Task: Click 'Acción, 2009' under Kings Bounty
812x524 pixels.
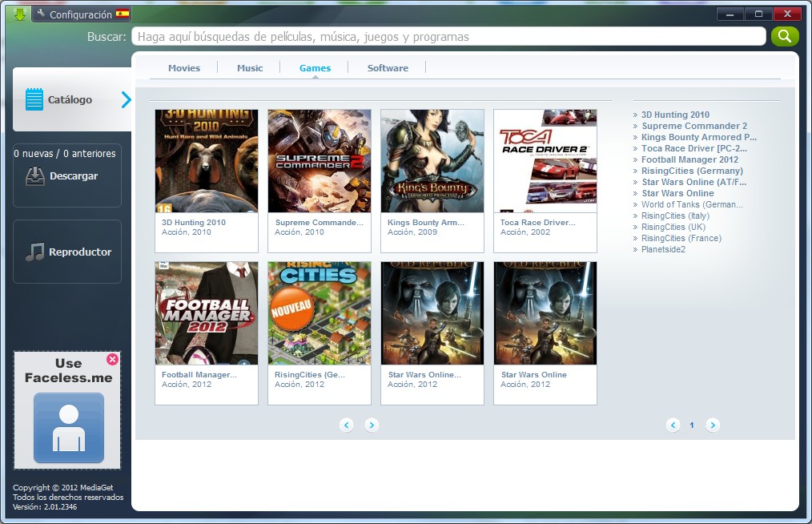Action: click(x=412, y=232)
